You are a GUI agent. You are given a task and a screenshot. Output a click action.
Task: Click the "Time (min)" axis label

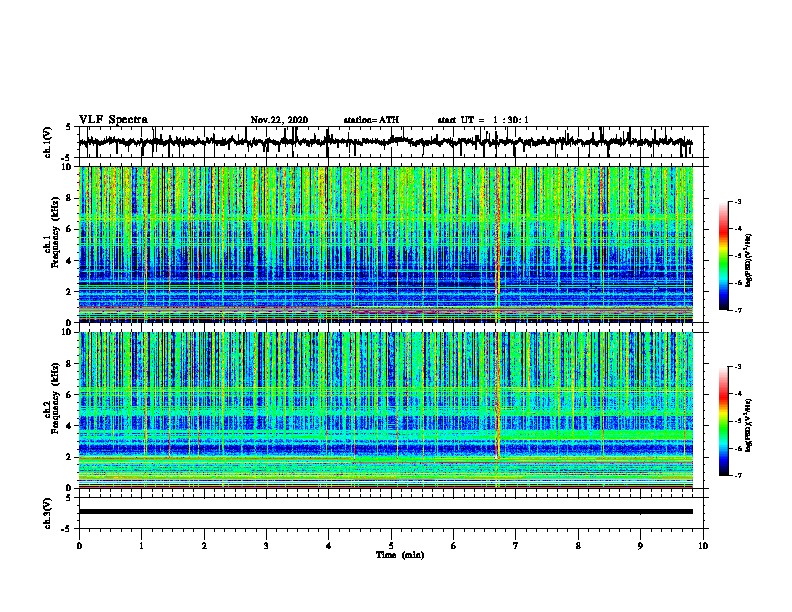400,555
